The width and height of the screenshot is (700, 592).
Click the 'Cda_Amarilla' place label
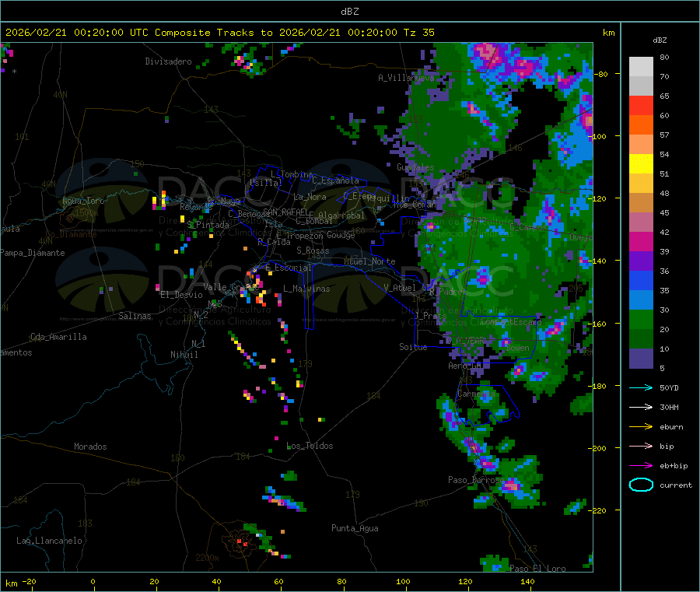(x=58, y=337)
